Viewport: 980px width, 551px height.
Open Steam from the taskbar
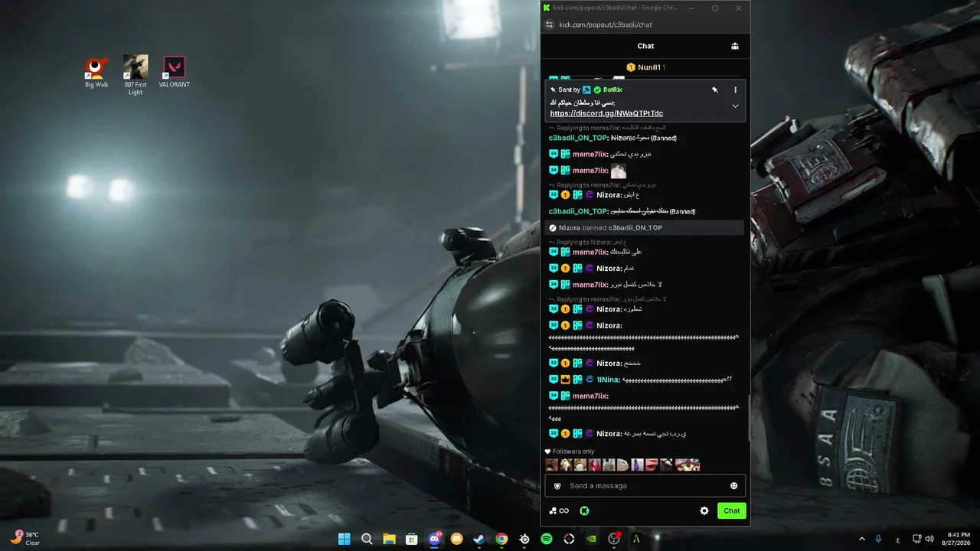[479, 539]
